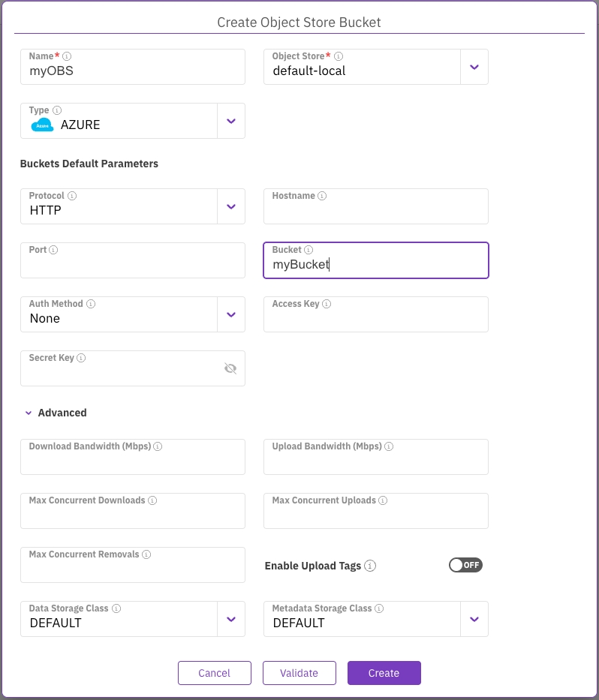Click the Hostname info icon
This screenshot has width=599, height=700.
tap(322, 196)
